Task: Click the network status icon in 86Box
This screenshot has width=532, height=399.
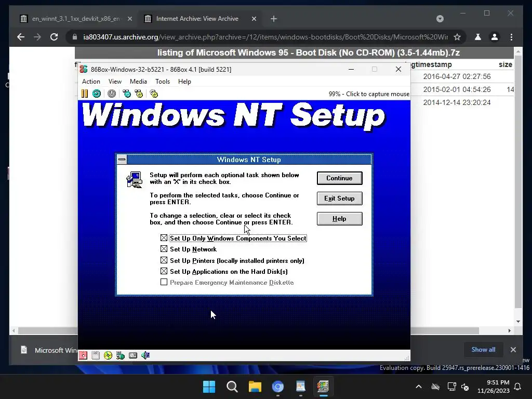Action: 121,355
